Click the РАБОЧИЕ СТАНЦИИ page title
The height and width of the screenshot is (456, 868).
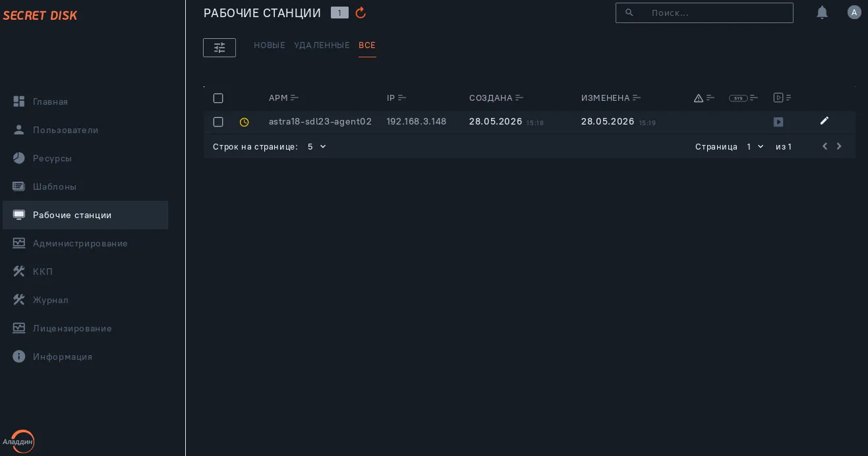(262, 13)
